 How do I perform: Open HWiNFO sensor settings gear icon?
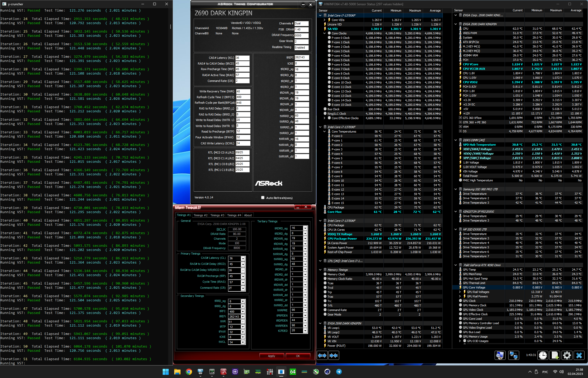tap(567, 355)
